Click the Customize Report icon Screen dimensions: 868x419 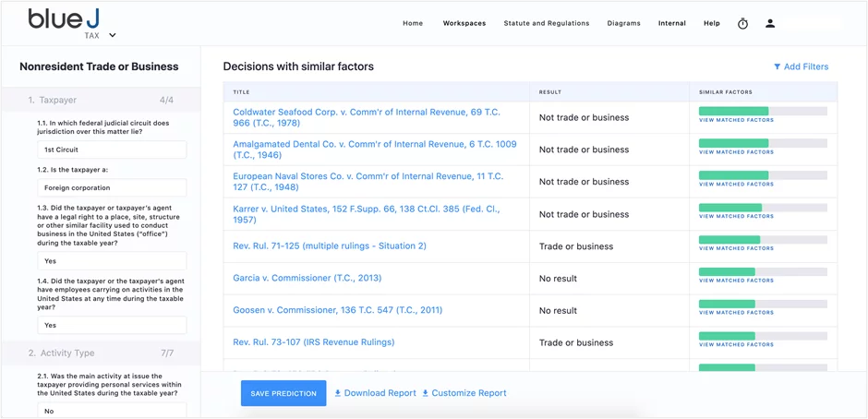coord(426,393)
